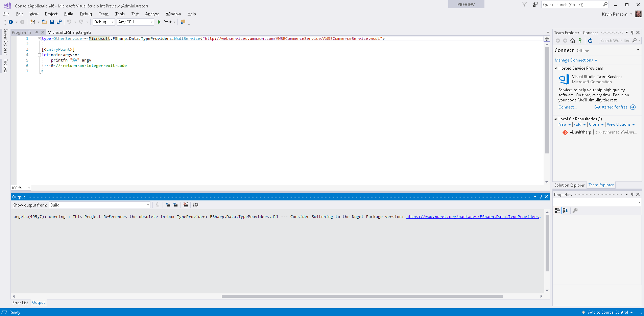Viewport: 644px width, 316px height.
Task: Click the Get started for free arrow icon
Action: 633,107
